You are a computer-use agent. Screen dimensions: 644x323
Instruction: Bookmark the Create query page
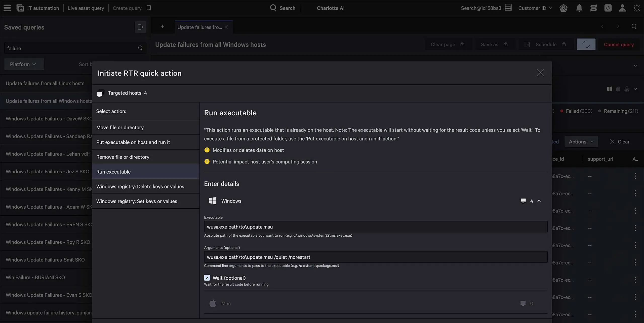[149, 8]
